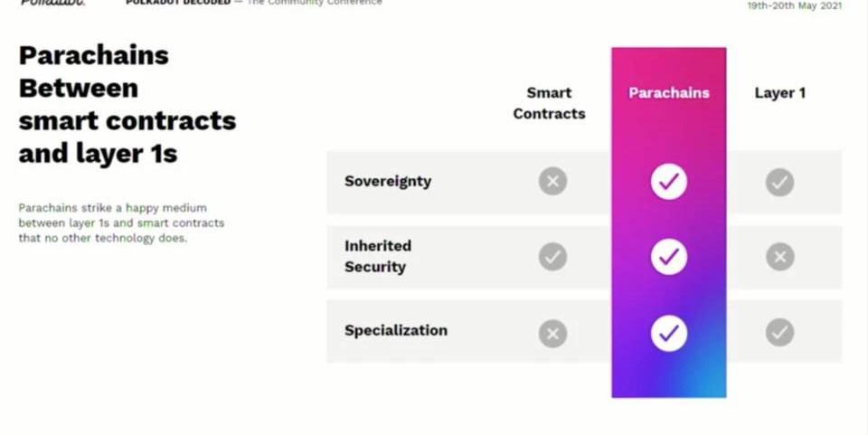Click the Inherited Security row label

(377, 256)
